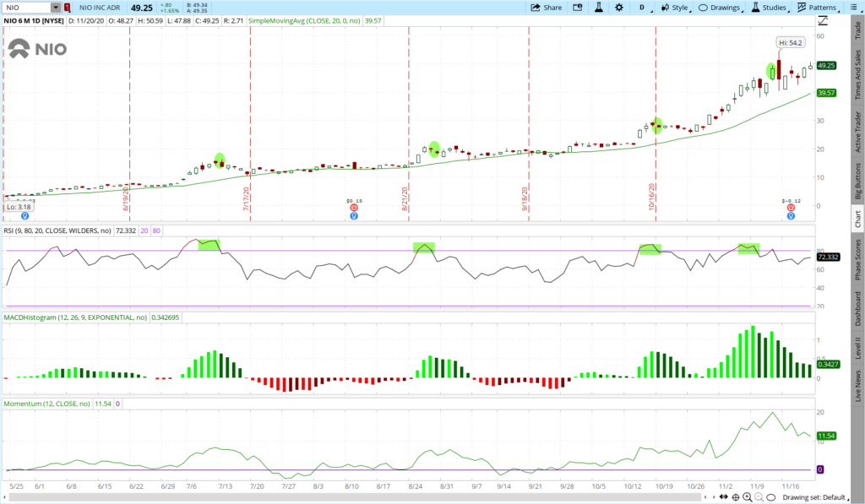Click the red dividend marker near 8/10
Screen dimensions: 865x504
[354, 207]
